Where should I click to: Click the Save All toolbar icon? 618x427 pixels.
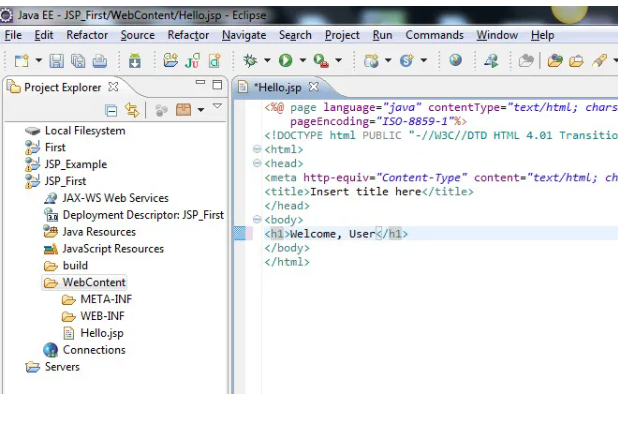77,61
